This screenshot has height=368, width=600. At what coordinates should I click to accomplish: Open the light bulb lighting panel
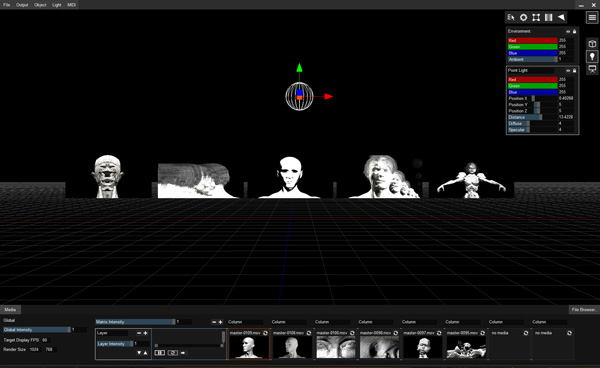point(592,57)
